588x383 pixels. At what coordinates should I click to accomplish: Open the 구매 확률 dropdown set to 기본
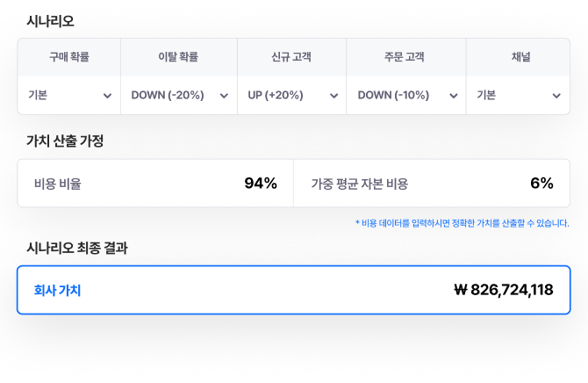pos(69,96)
